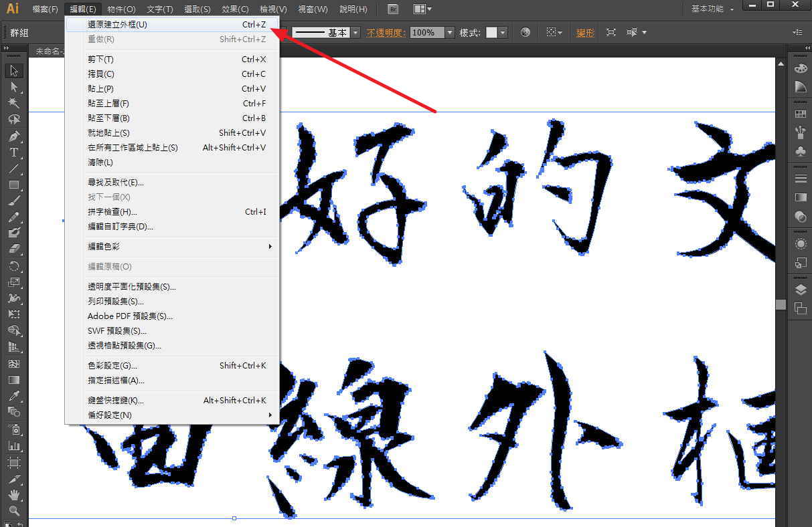The width and height of the screenshot is (812, 527).
Task: Click the 樣式 style color swatch
Action: point(491,32)
